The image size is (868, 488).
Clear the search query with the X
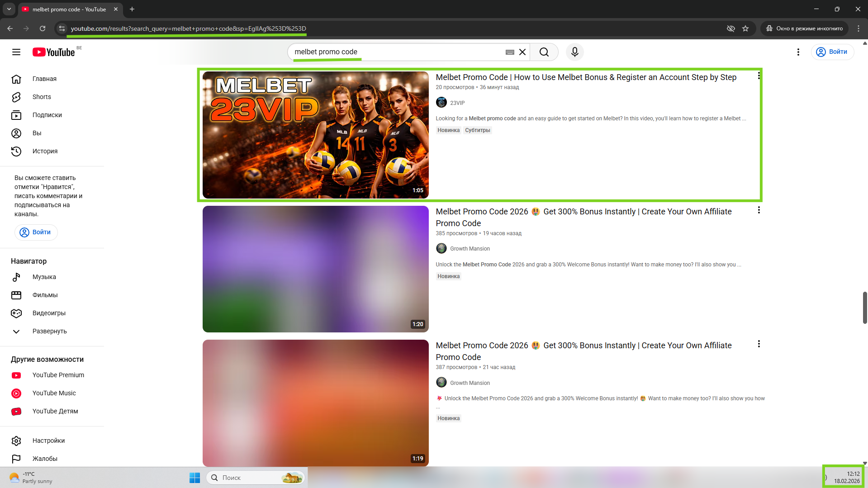tap(522, 52)
